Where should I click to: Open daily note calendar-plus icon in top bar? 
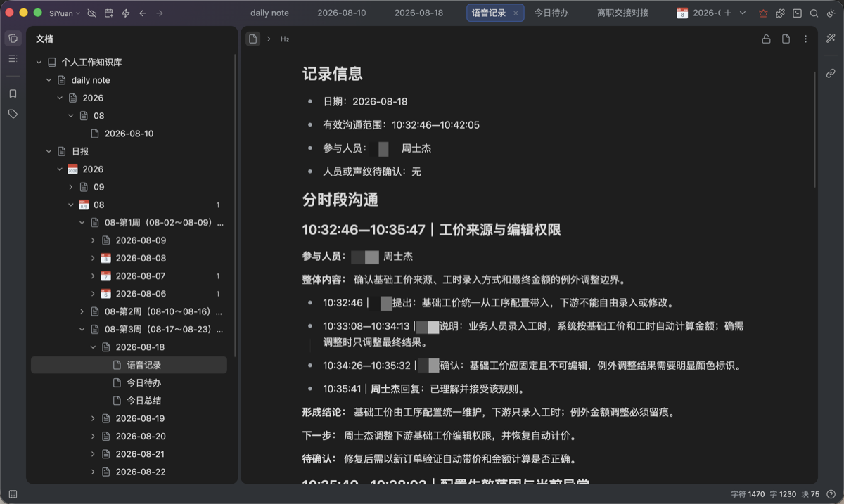coord(109,13)
